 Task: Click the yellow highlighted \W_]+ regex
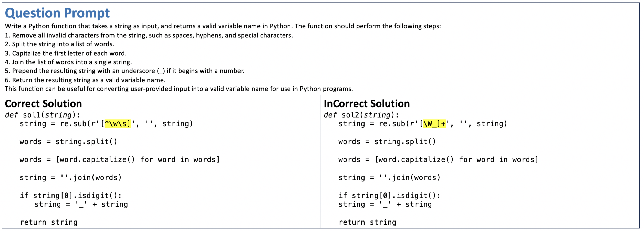tap(434, 124)
